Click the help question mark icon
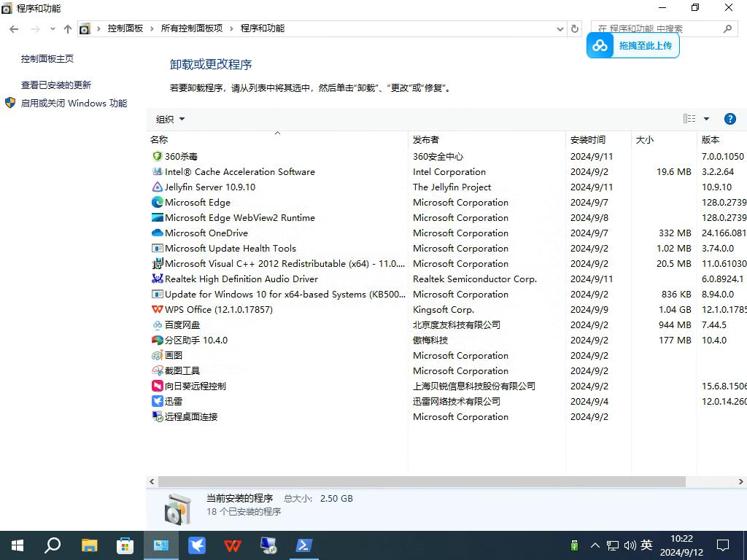 tap(729, 119)
